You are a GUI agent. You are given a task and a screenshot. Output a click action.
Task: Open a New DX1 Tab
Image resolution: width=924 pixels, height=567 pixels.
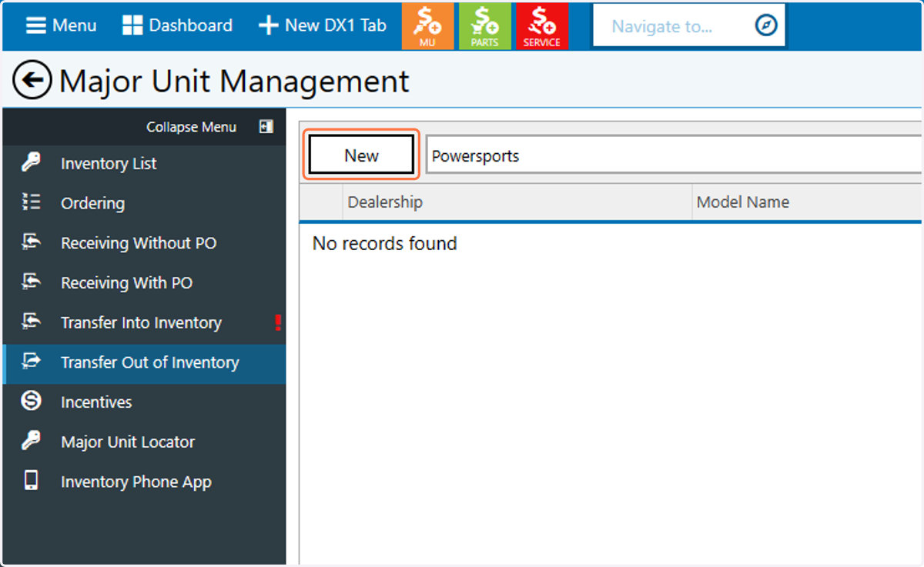(x=322, y=25)
